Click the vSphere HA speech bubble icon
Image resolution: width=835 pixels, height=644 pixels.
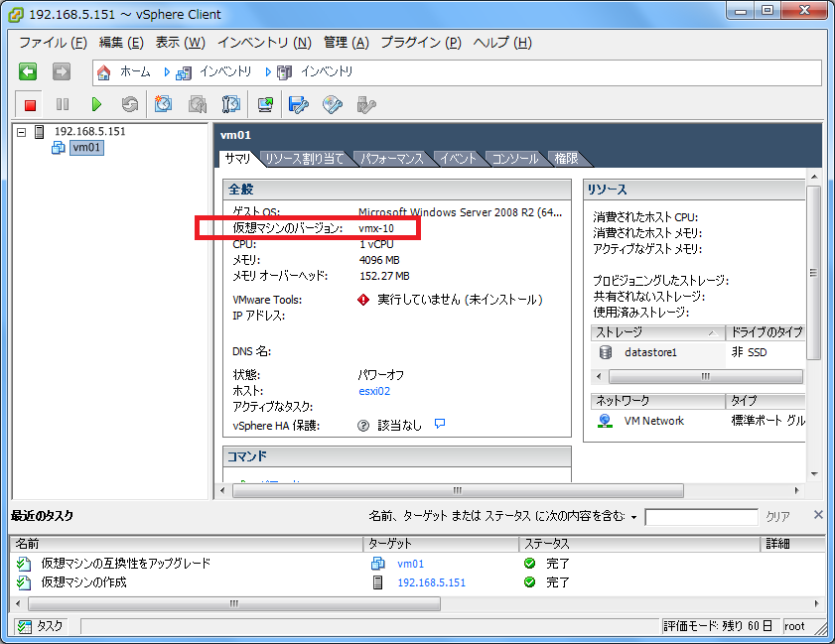point(440,424)
